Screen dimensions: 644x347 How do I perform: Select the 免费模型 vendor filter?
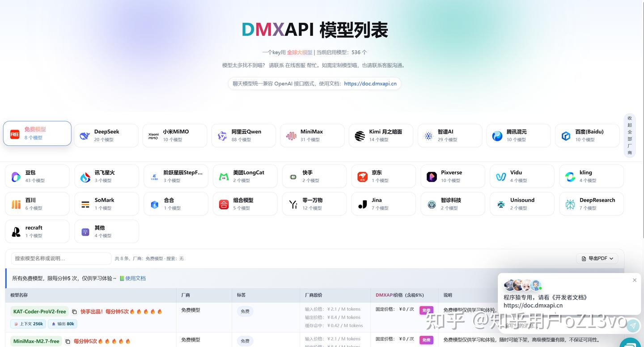click(37, 133)
